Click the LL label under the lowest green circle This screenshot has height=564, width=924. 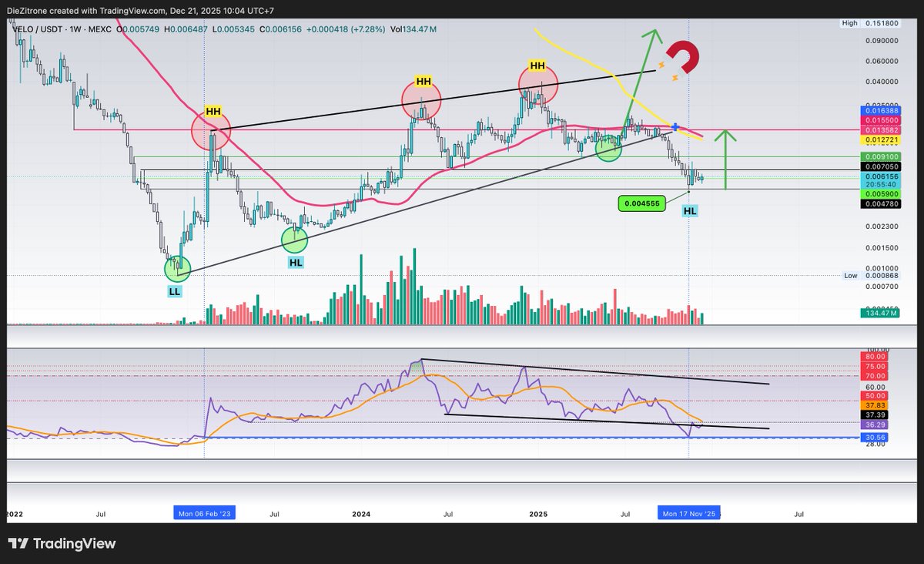pos(175,292)
